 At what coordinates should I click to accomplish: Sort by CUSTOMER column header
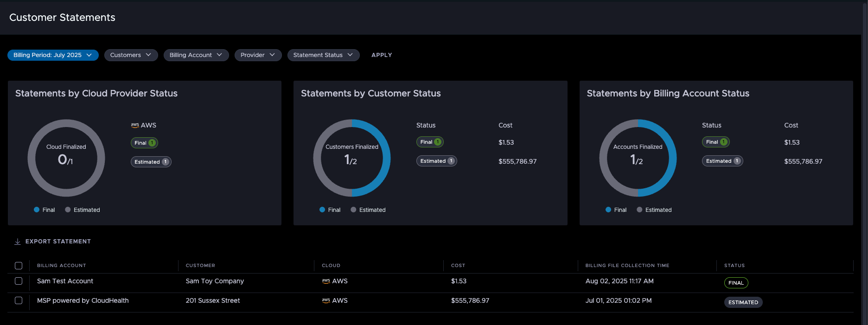click(200, 266)
